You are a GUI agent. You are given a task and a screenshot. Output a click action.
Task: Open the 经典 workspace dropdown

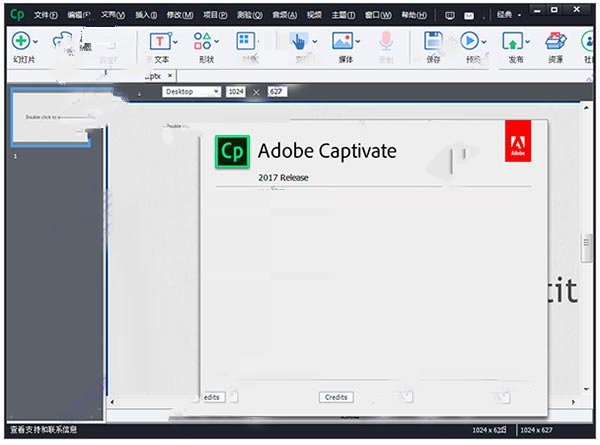[509, 15]
